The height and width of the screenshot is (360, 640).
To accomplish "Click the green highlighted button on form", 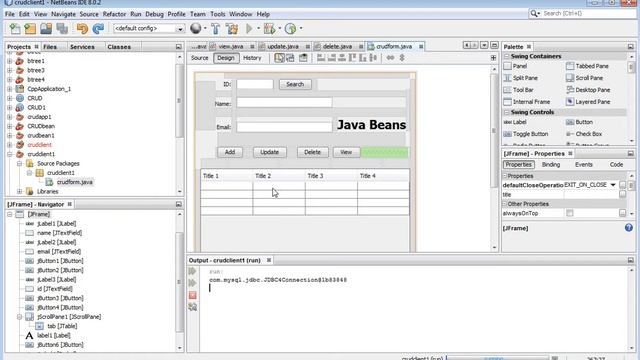I will tap(384, 152).
